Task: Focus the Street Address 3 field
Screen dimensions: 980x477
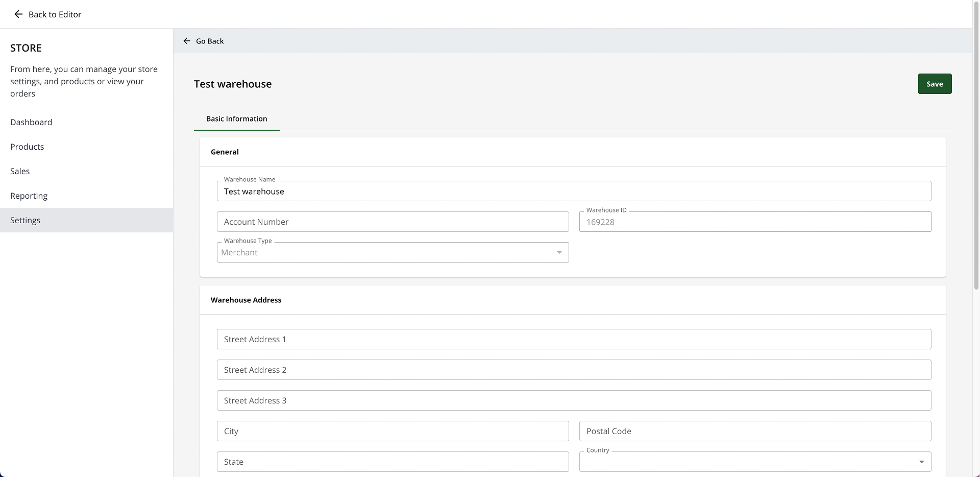Action: click(574, 400)
